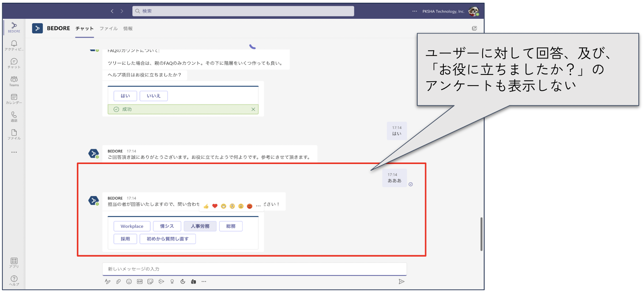
Task: React with surprised emoji
Action: click(232, 206)
